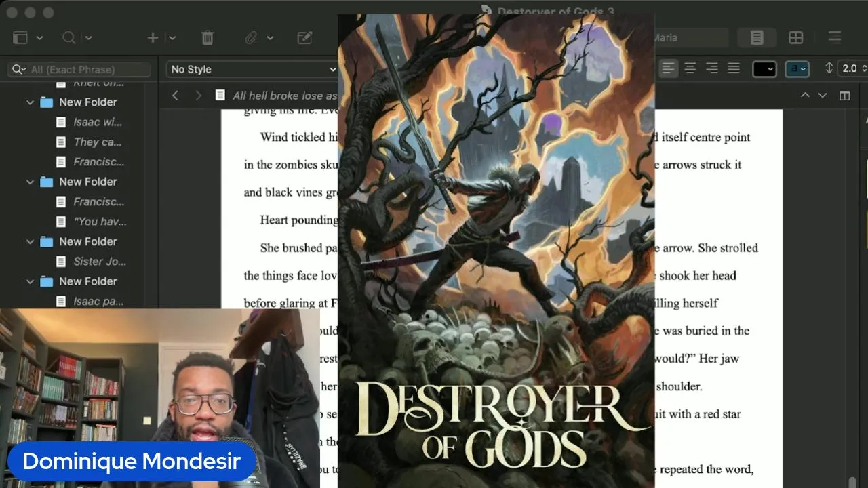
Task: Click document icon beside editor header title
Action: [220, 96]
